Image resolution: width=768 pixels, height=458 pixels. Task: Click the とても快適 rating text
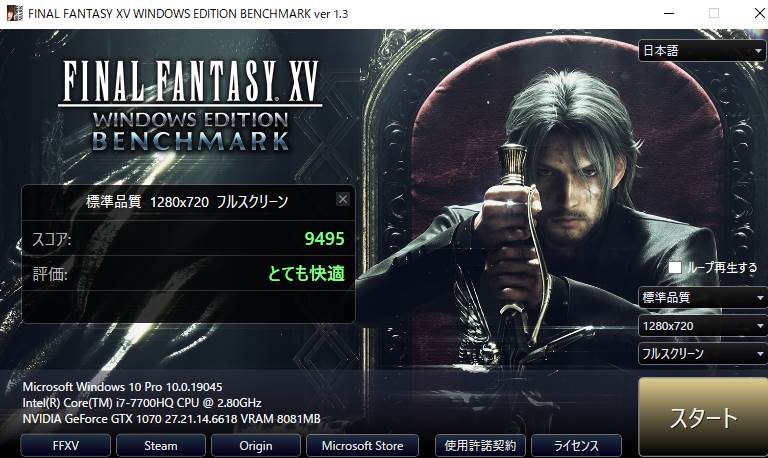pyautogui.click(x=306, y=273)
